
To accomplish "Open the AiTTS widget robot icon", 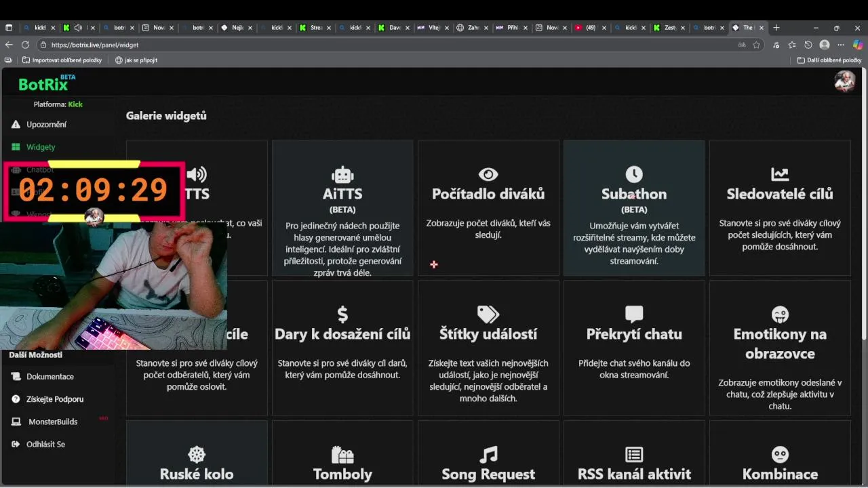I will [342, 174].
